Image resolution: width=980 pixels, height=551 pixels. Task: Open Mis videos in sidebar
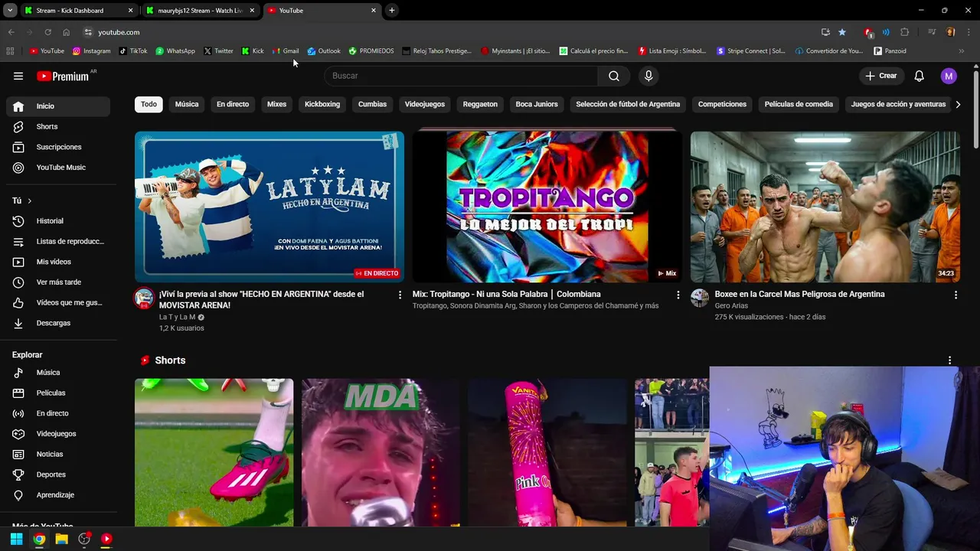(58, 262)
